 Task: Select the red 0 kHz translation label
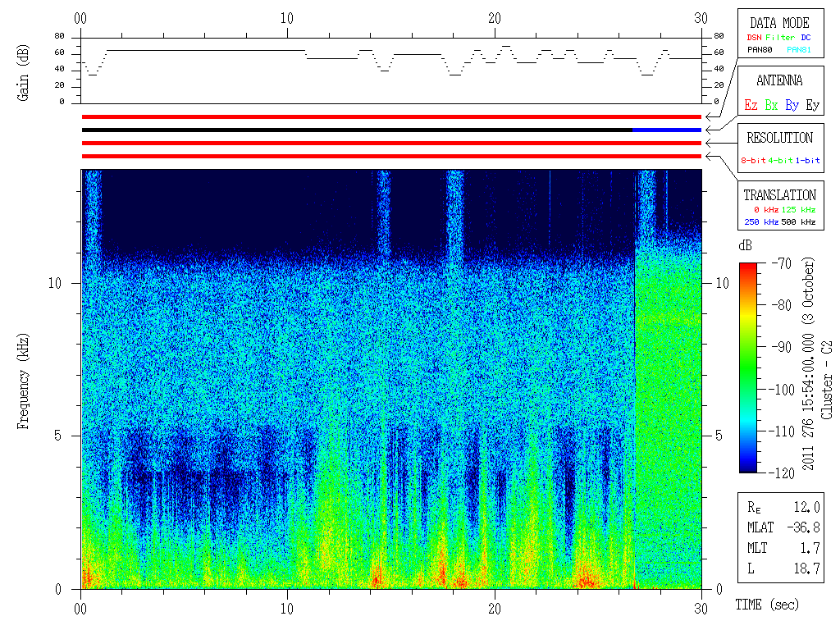click(765, 209)
